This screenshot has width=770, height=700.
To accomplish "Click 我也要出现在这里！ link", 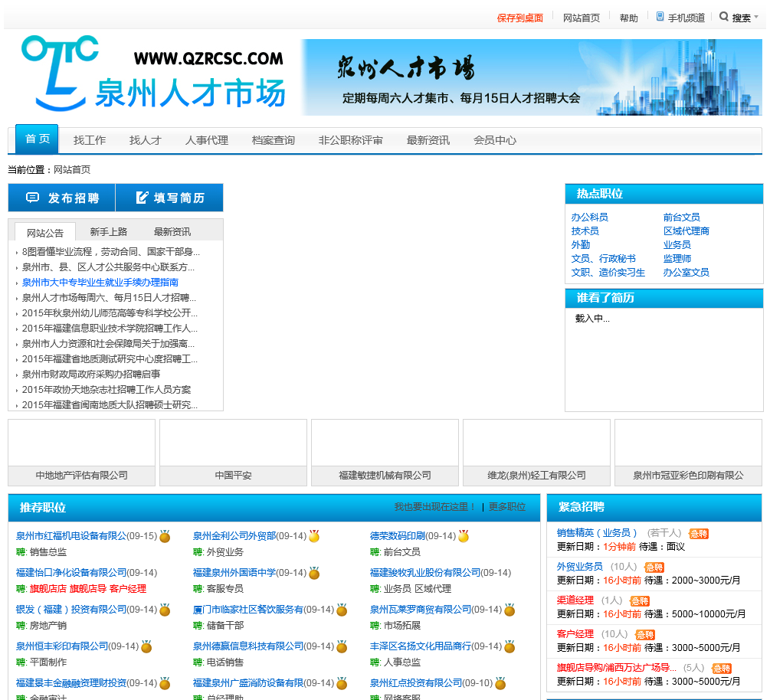I will tap(435, 506).
